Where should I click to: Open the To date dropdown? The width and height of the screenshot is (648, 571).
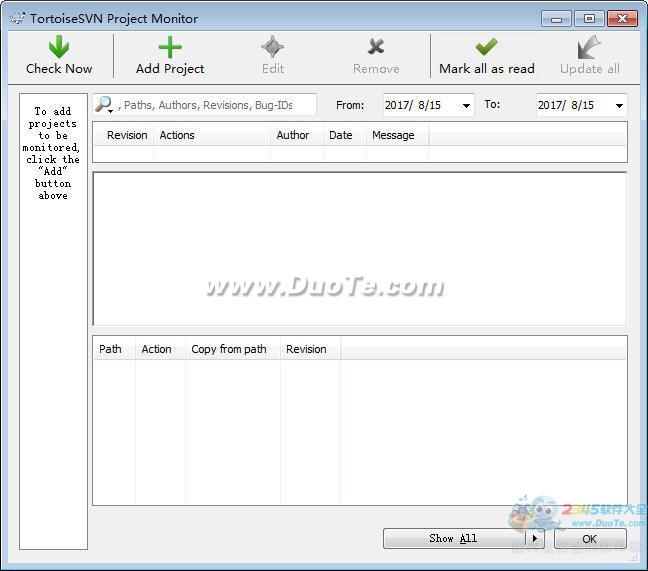619,106
